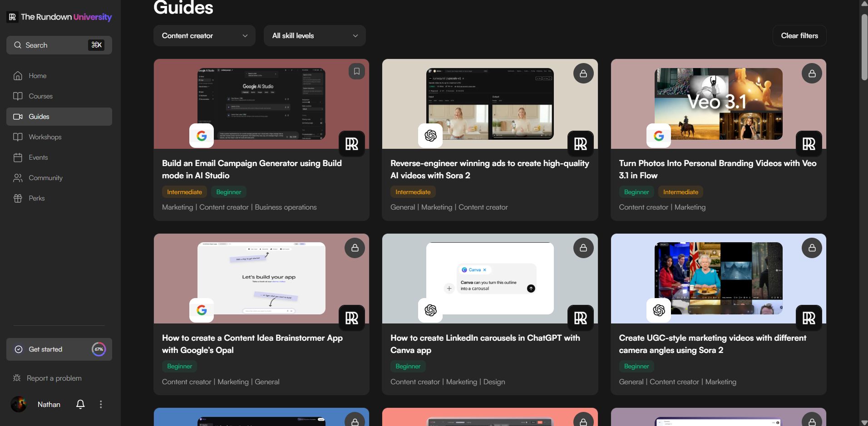This screenshot has width=868, height=426.
Task: Click The Rundown University logo icon
Action: [x=12, y=17]
